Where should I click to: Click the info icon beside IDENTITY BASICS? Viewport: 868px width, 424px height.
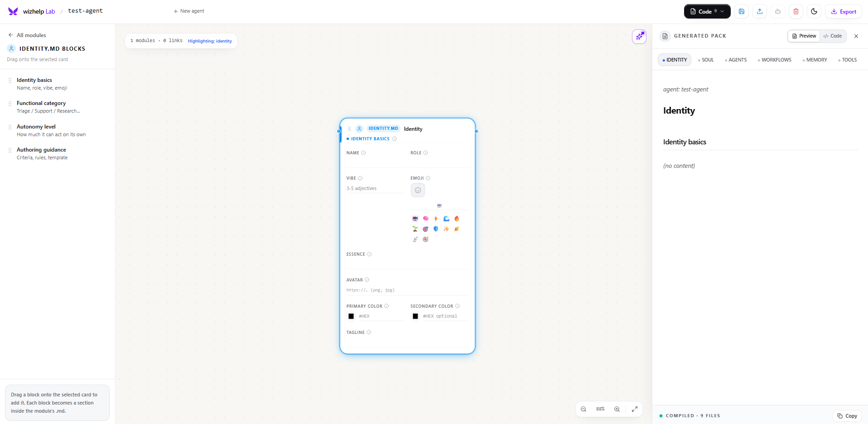coord(395,139)
